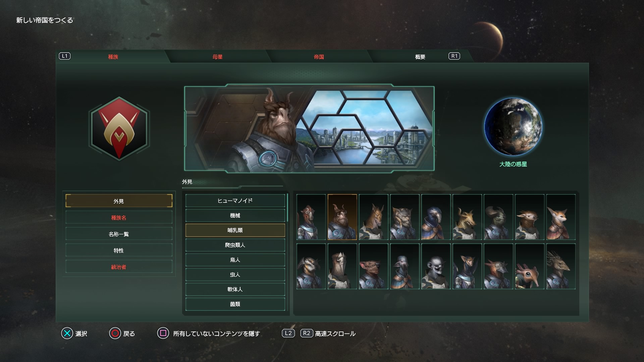644x362 pixels.
Task: Click the cross button icon for 選択
Action: click(x=67, y=333)
